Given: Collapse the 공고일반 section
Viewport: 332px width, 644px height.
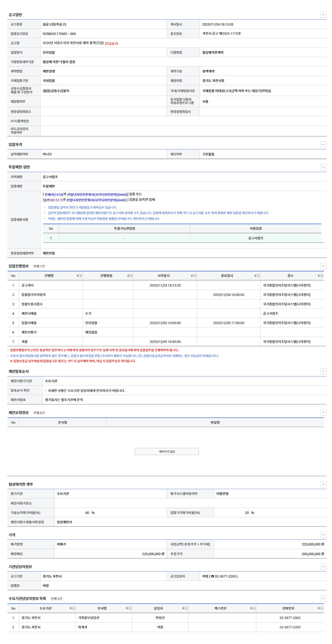Looking at the screenshot, I should click(323, 15).
